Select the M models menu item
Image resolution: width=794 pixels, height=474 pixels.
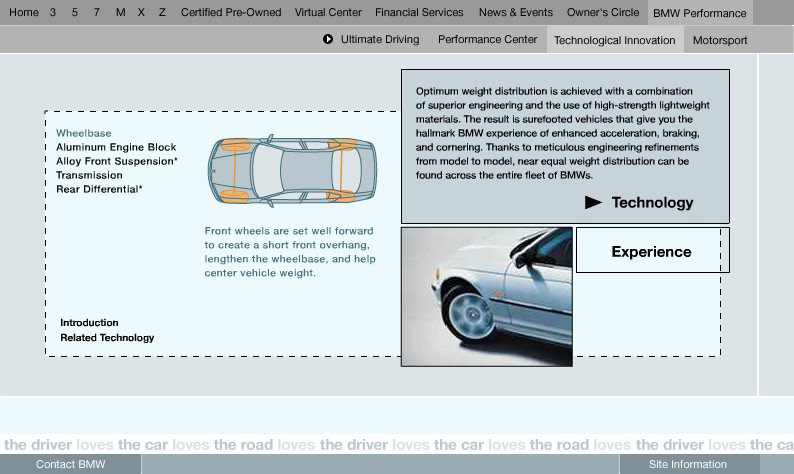[120, 12]
